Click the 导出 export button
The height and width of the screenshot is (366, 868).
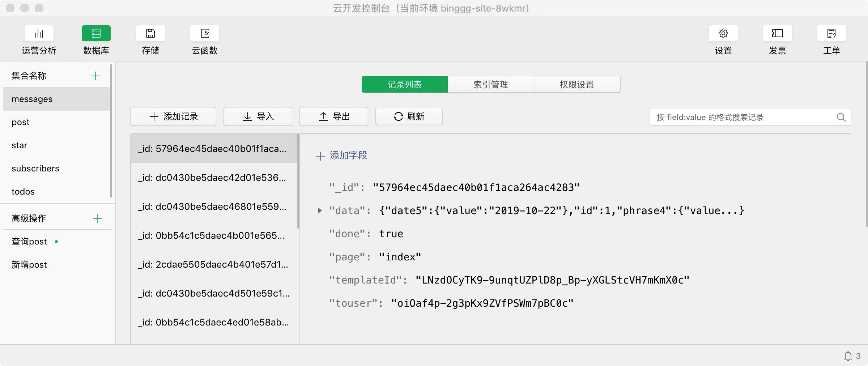coord(334,116)
